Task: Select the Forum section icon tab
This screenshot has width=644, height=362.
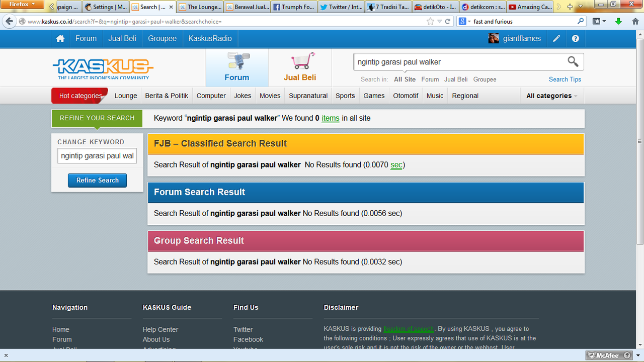Action: (x=237, y=67)
